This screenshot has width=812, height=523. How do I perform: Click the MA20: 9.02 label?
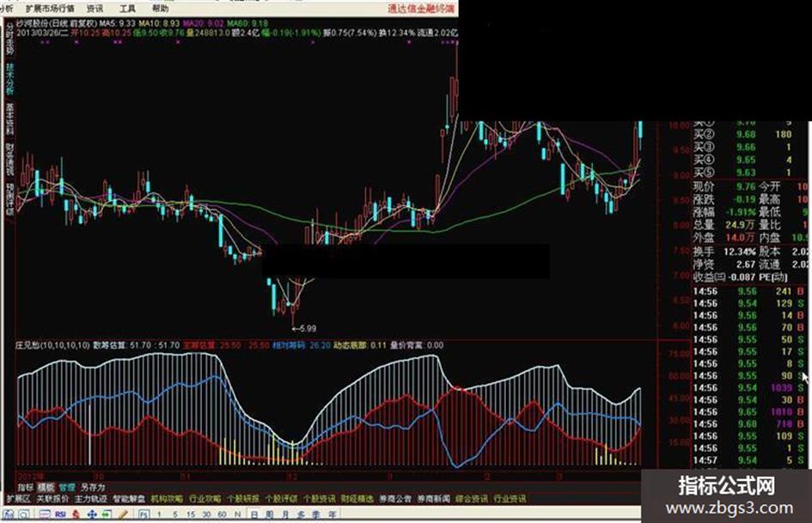pyautogui.click(x=204, y=23)
